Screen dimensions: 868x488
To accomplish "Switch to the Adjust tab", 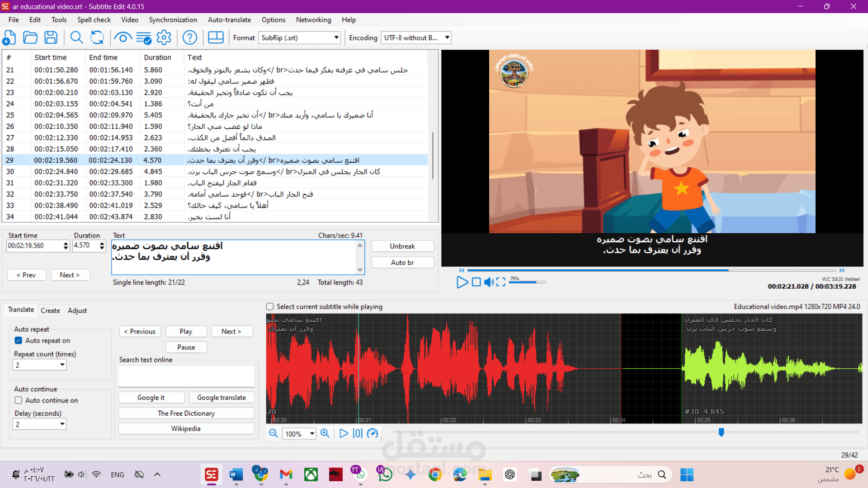I will point(77,310).
